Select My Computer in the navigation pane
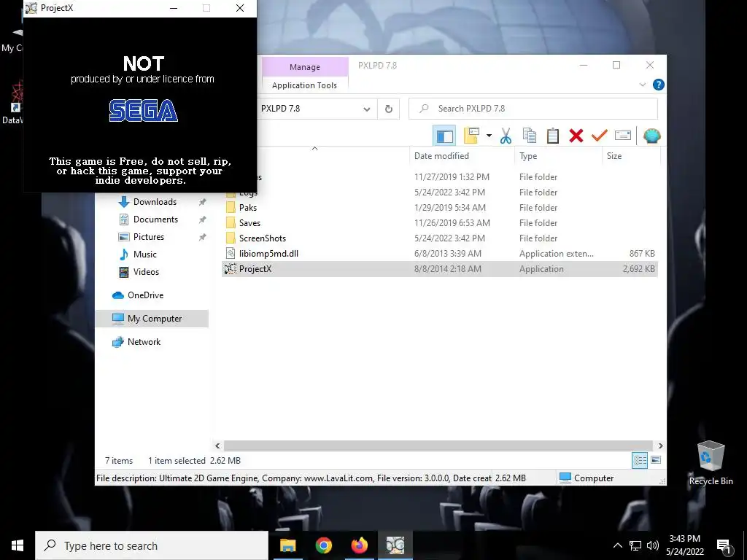Image resolution: width=747 pixels, height=560 pixels. tap(152, 319)
